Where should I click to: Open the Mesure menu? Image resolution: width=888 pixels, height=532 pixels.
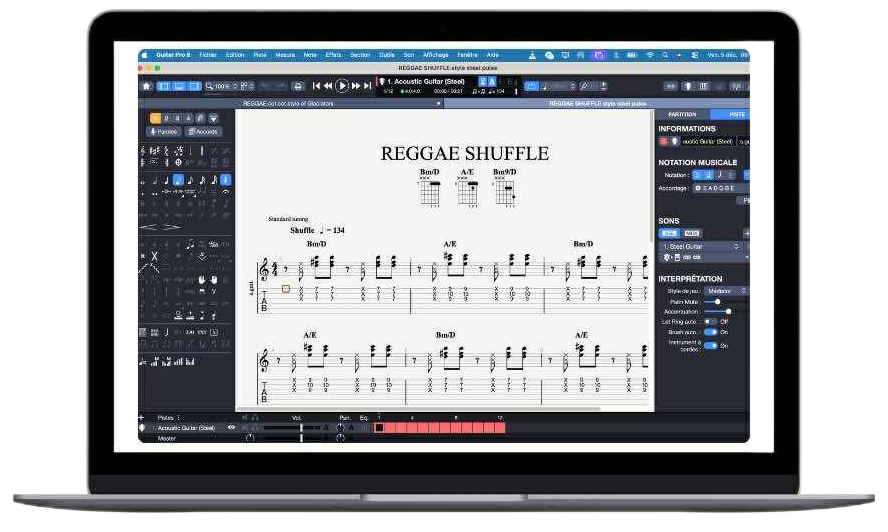pos(285,55)
